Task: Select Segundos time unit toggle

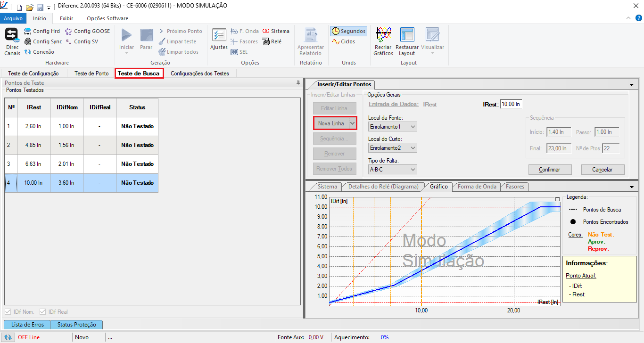Action: pyautogui.click(x=349, y=31)
